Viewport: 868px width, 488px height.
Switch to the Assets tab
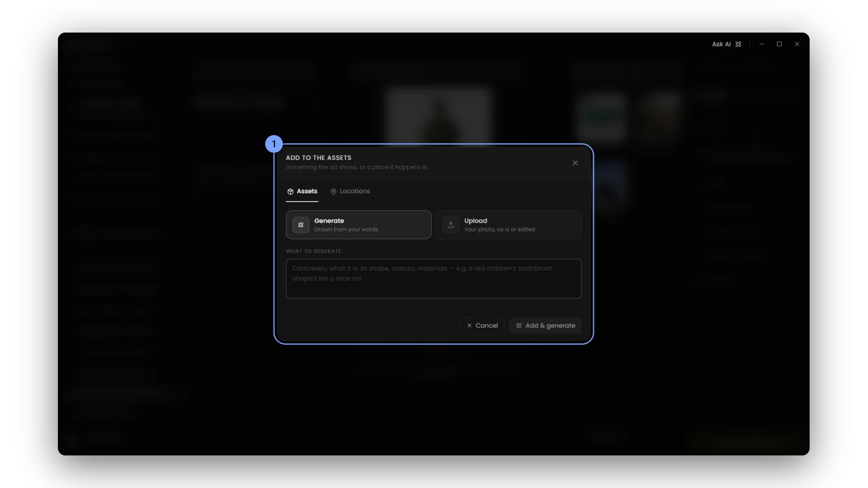pyautogui.click(x=302, y=192)
